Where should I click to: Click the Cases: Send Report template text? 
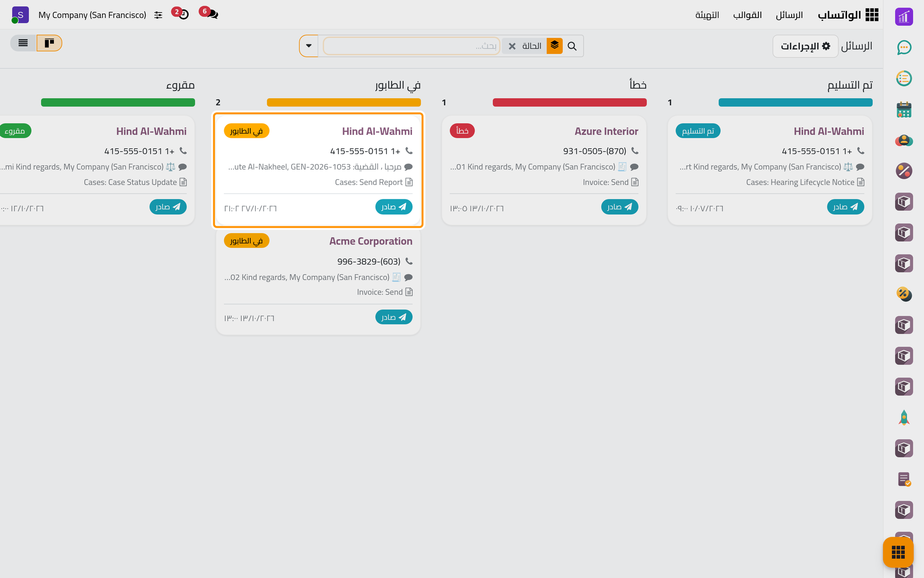coord(369,182)
